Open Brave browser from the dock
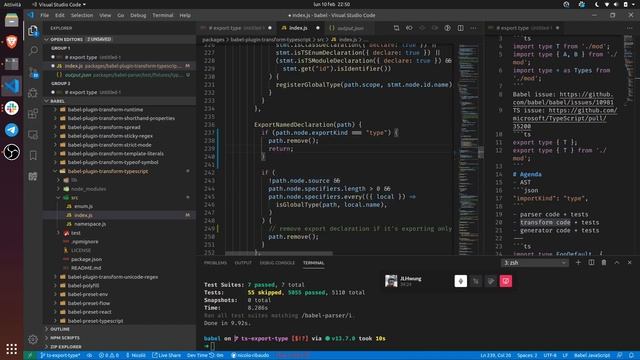 pyautogui.click(x=11, y=42)
